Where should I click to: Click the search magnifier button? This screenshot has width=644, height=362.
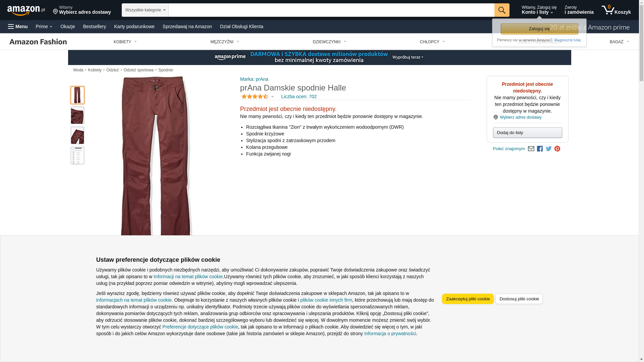coord(502,10)
